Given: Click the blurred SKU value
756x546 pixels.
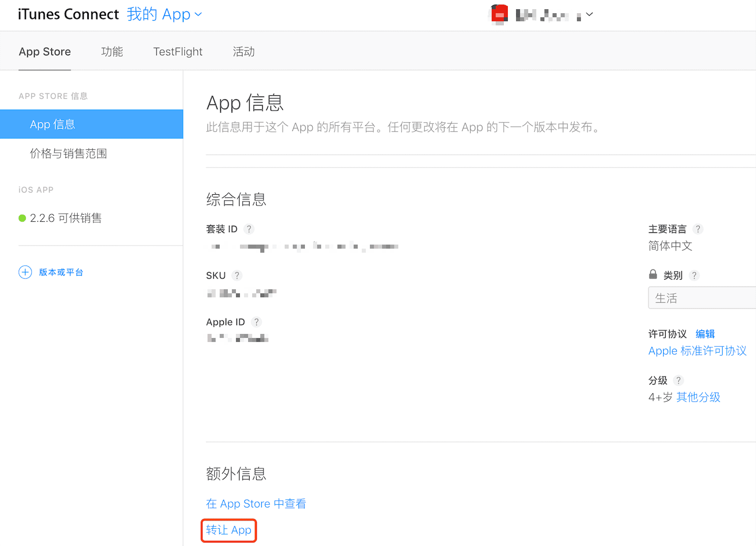Looking at the screenshot, I should (242, 293).
